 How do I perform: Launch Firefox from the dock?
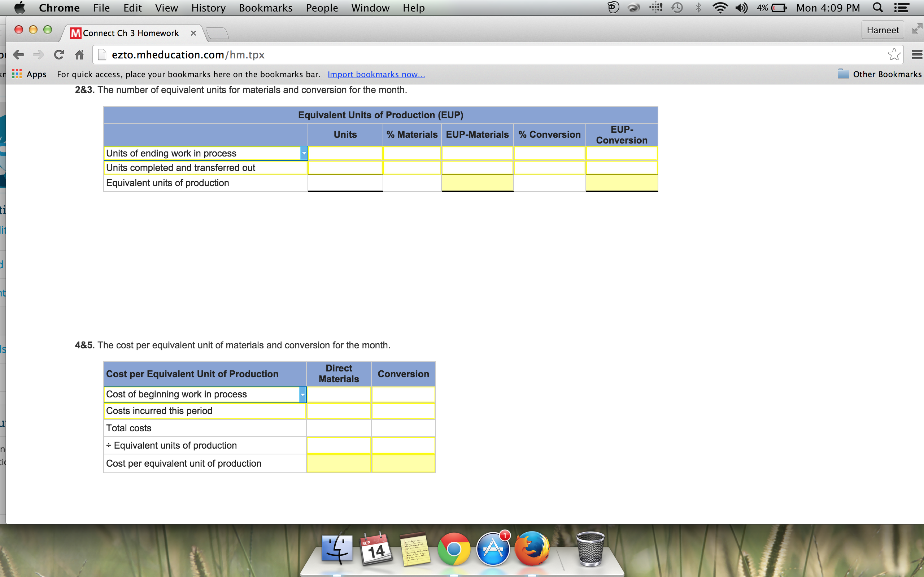[532, 549]
